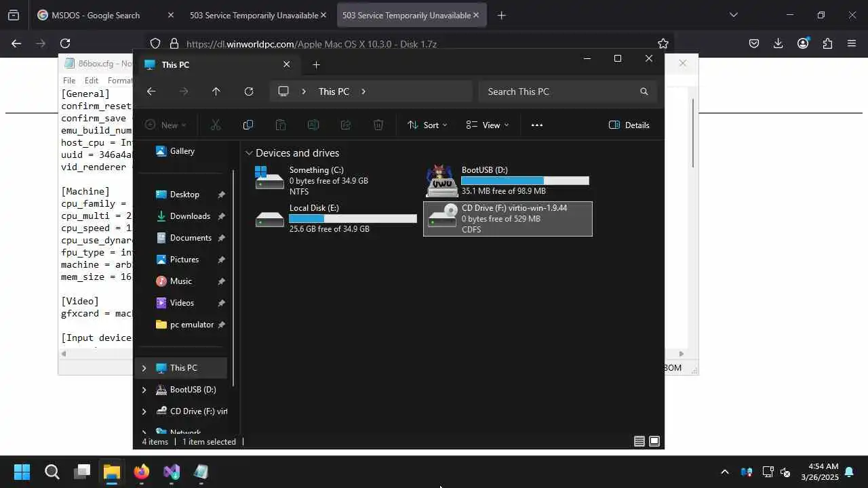Image resolution: width=868 pixels, height=488 pixels.
Task: Open the Firefox View icon left of tabs
Action: tap(14, 15)
